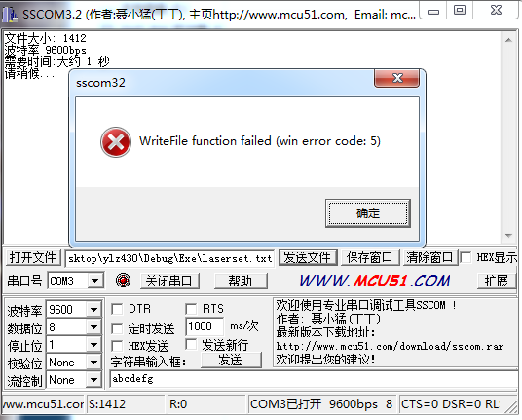Toggle the 定时发送 checkbox
The width and height of the screenshot is (522, 420).
117,328
